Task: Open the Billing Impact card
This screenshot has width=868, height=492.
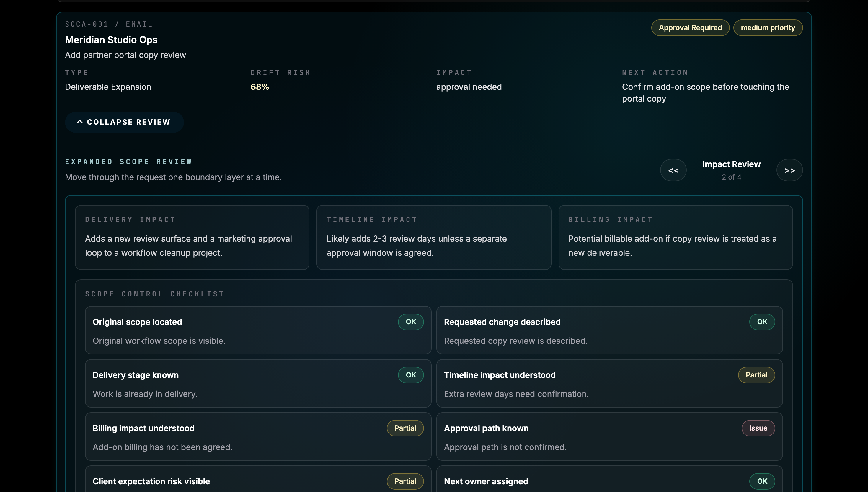Action: 676,237
